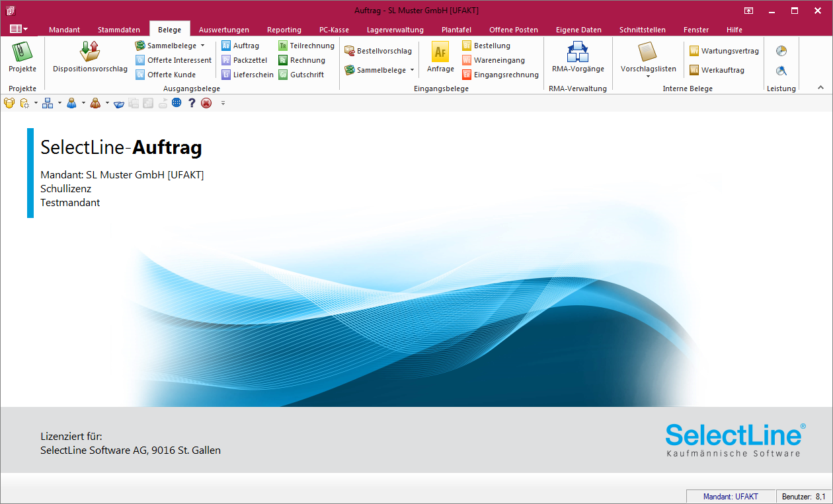833x504 pixels.
Task: Click ribbon display options button in title bar
Action: (x=748, y=11)
